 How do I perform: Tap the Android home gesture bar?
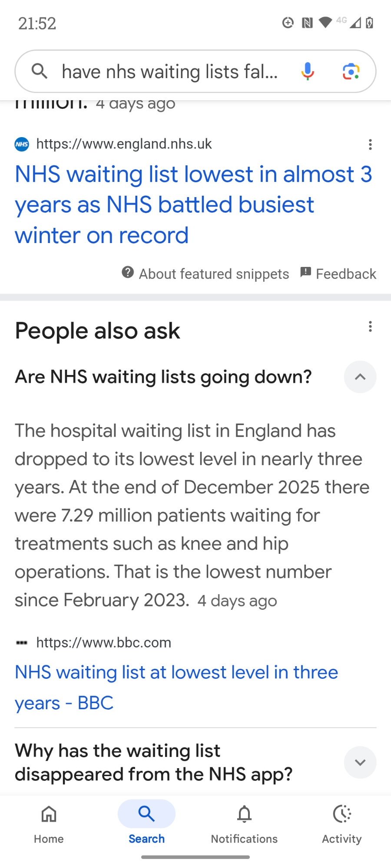pos(195,857)
